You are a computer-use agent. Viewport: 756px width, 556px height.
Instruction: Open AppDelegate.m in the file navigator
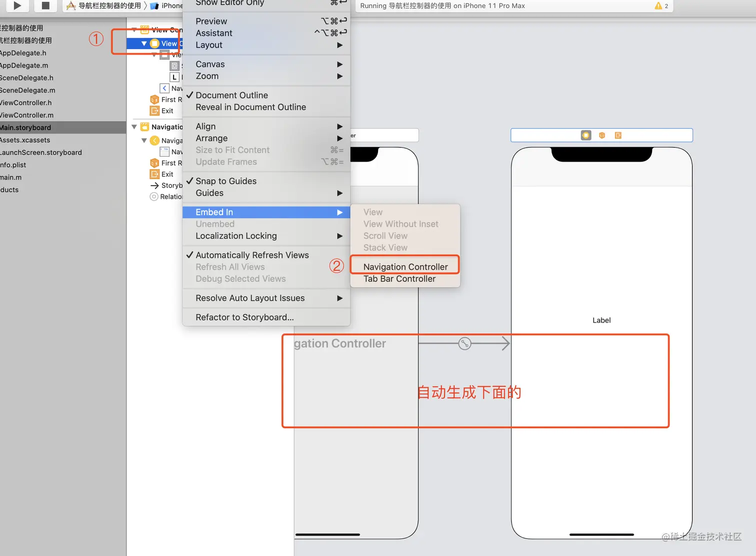(24, 66)
